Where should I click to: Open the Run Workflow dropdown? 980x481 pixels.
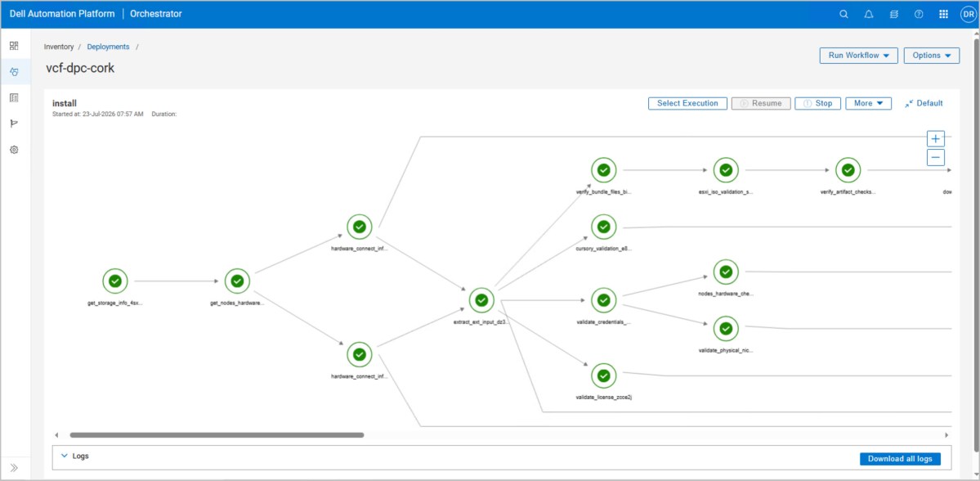(859, 55)
